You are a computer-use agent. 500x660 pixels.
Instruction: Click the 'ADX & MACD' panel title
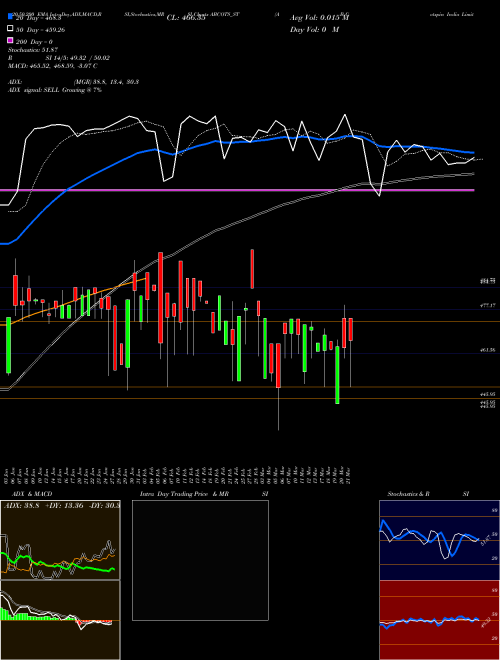pyautogui.click(x=32, y=494)
